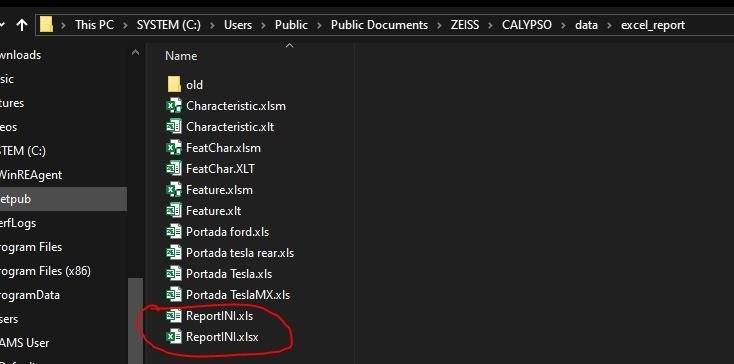
Task: Click the navigation pane scroll up arrow
Action: coord(135,53)
